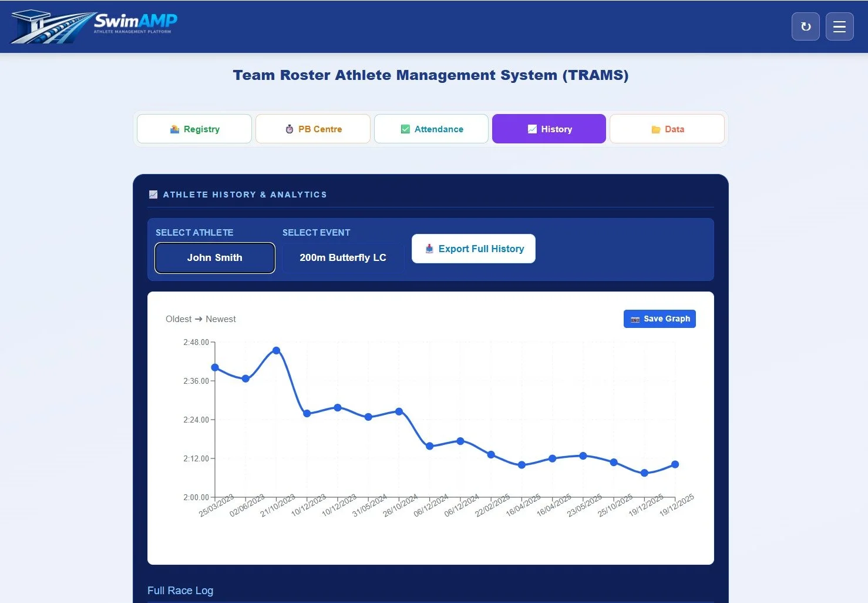The width and height of the screenshot is (868, 603).
Task: Select the History tab
Action: (x=549, y=129)
